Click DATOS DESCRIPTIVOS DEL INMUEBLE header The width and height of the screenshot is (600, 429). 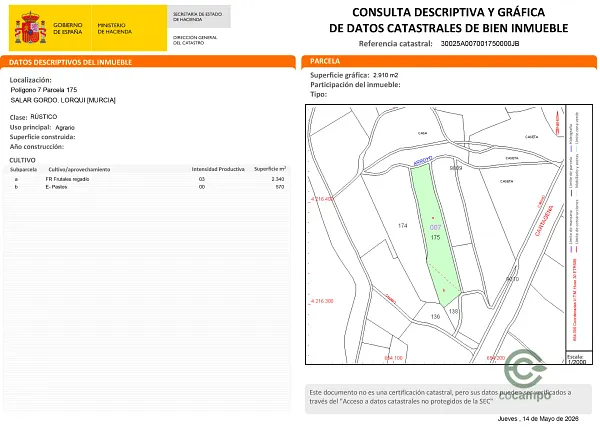point(70,62)
